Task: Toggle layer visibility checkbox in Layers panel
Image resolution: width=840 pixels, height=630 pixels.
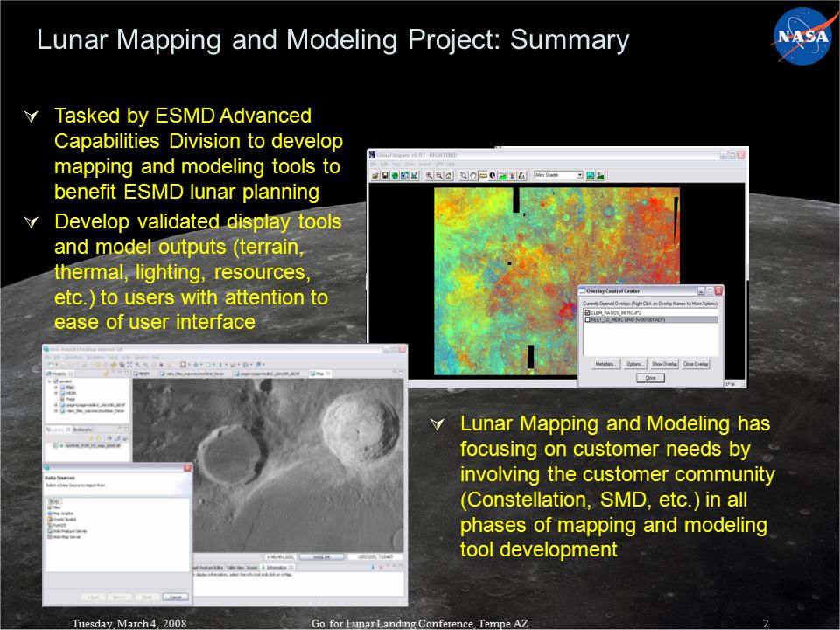Action: pyautogui.click(x=55, y=445)
